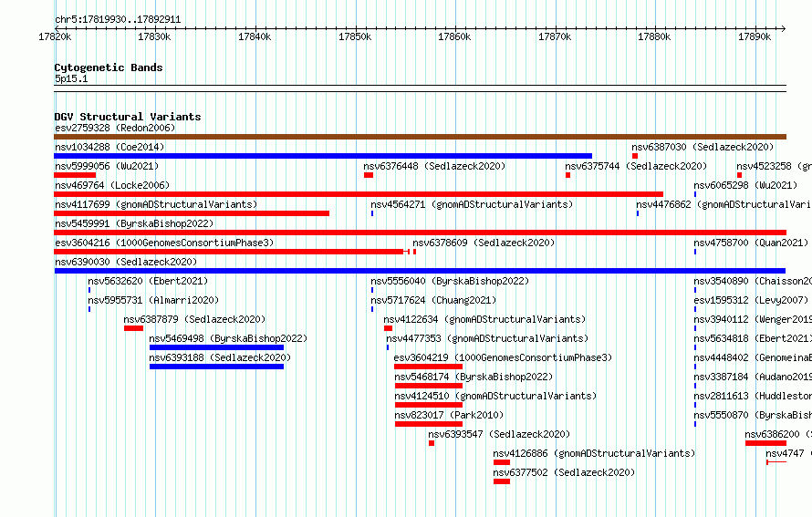Select the 5p15.1 cytogenetic band label
This screenshot has height=517, width=812.
point(71,79)
